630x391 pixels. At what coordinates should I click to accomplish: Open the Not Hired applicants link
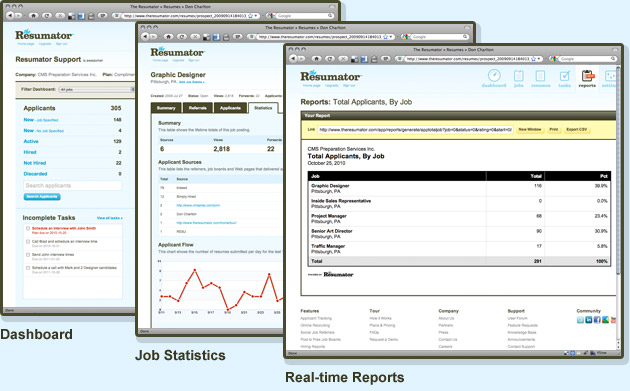click(35, 163)
